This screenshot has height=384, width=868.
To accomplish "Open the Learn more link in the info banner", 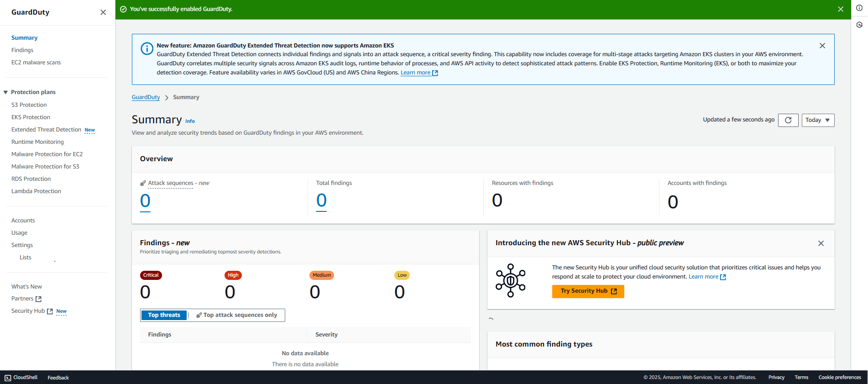I will tap(419, 73).
